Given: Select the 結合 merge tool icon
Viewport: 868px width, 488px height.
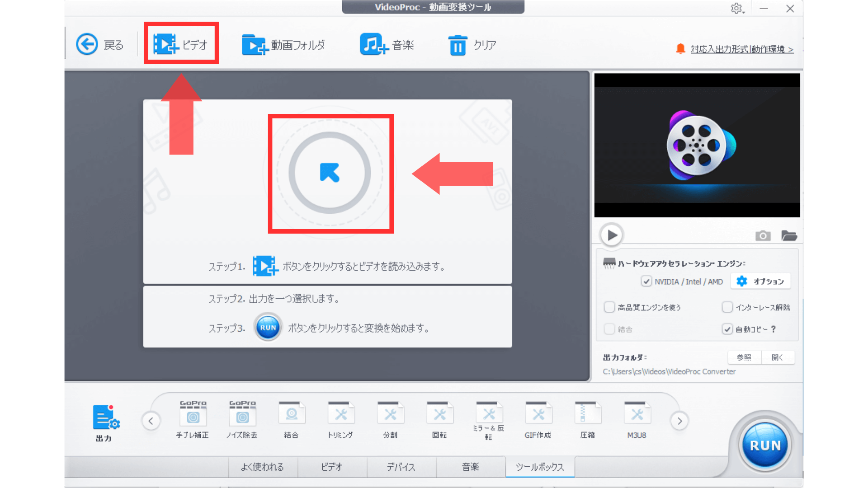Looking at the screenshot, I should pyautogui.click(x=292, y=420).
